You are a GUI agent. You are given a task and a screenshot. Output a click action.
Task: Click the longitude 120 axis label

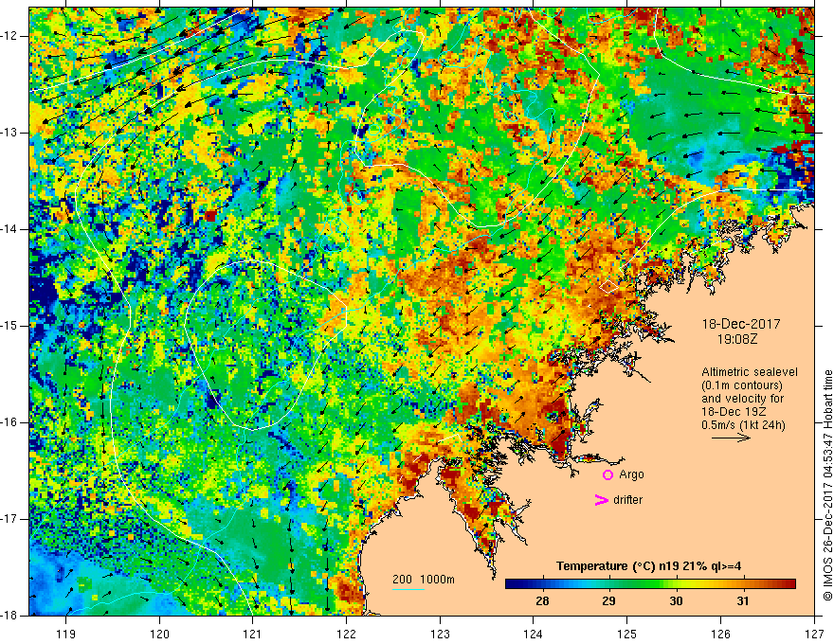[x=159, y=634]
